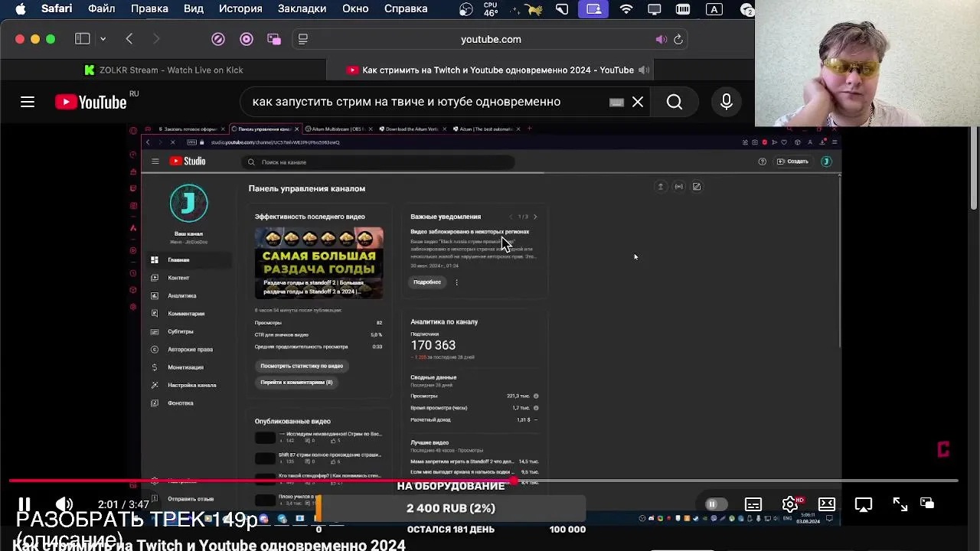Open the Правка menu
The image size is (980, 551).
[x=149, y=9]
